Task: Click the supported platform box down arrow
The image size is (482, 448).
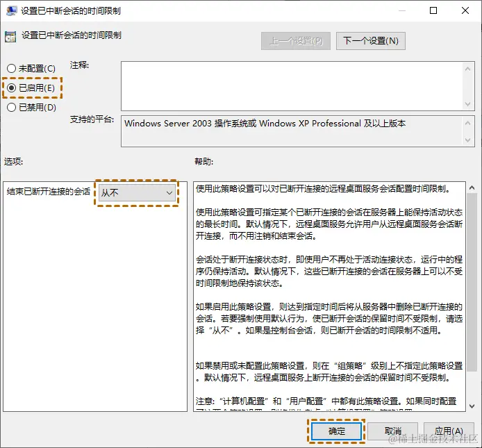Action: click(468, 140)
